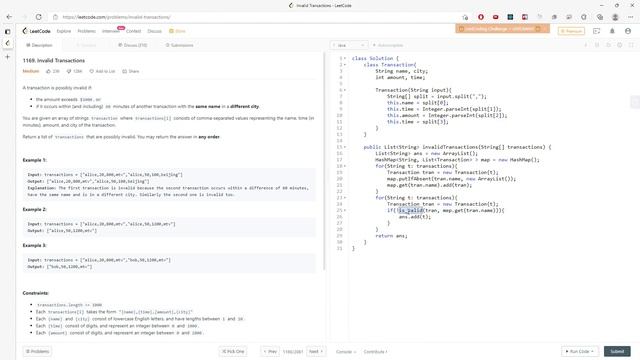Switch to the Discuss tab of the problem
The width and height of the screenshot is (640, 360).
click(133, 45)
